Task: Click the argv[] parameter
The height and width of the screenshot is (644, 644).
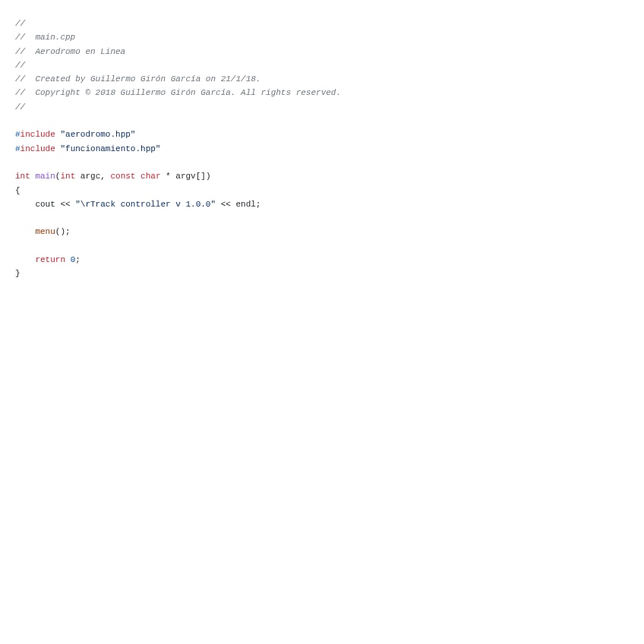Action: (x=191, y=176)
